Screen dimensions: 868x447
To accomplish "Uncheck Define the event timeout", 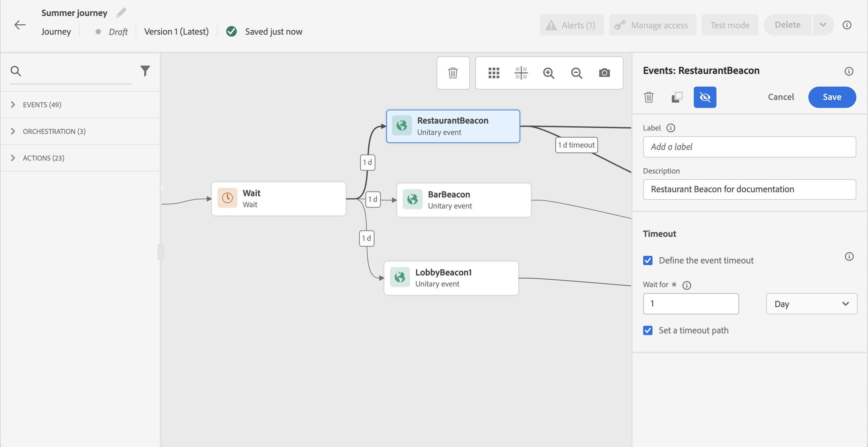I will [x=648, y=260].
